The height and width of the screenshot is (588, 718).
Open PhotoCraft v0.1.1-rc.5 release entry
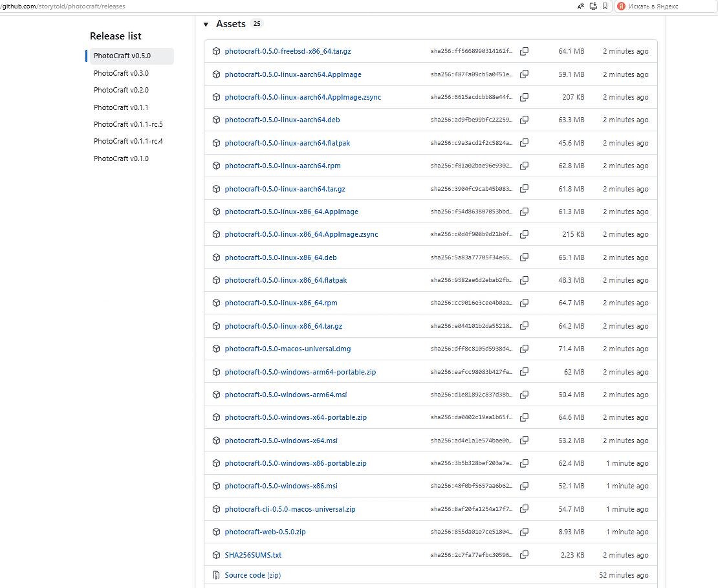pyautogui.click(x=128, y=124)
